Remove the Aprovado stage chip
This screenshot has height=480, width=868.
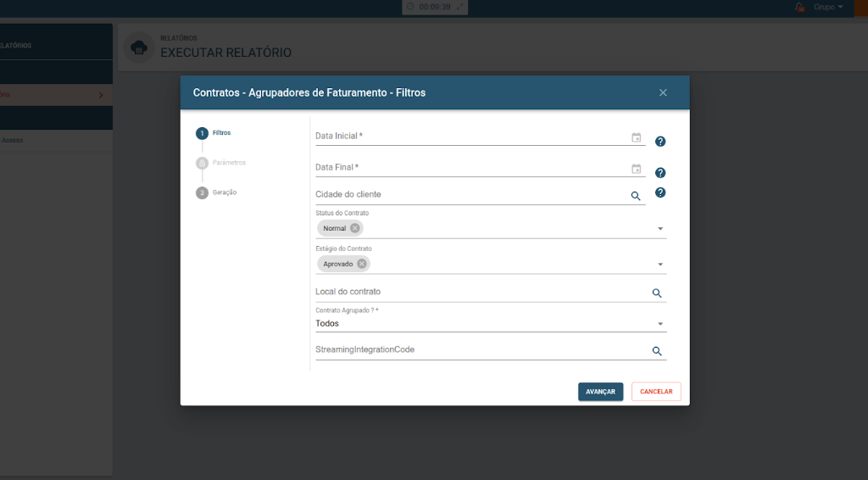tap(362, 264)
